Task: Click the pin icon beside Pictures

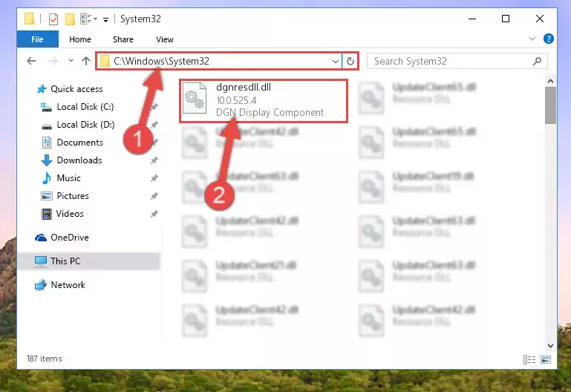Action: pyautogui.click(x=154, y=196)
